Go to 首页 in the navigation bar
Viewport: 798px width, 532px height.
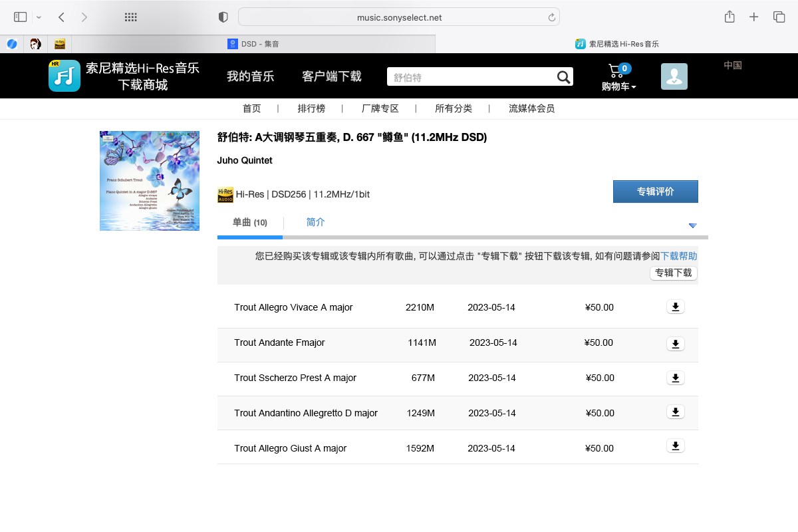(252, 108)
